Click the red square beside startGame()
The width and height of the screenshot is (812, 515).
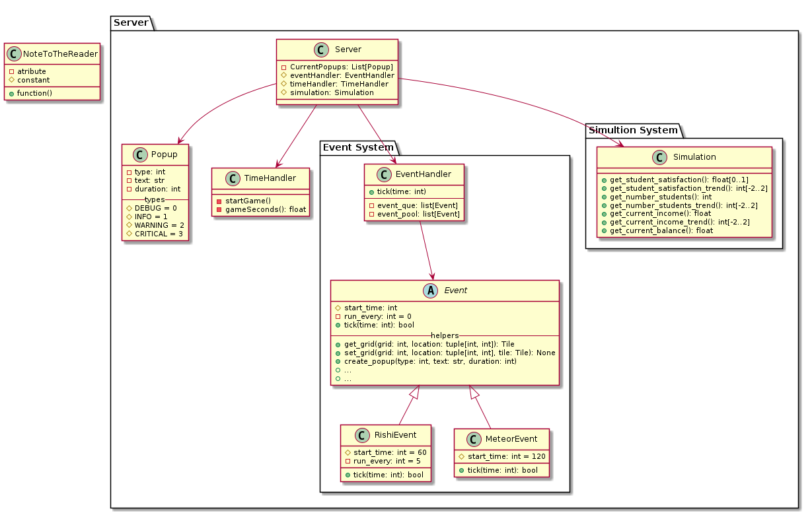(219, 201)
